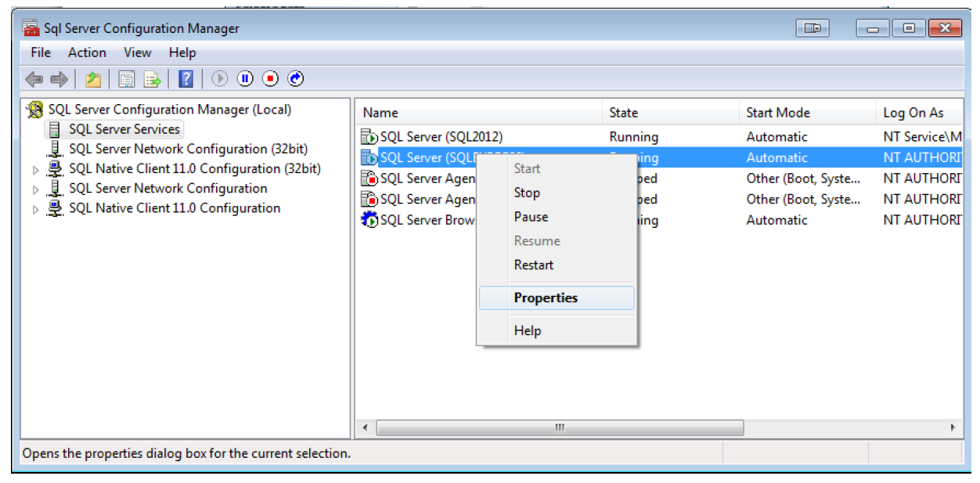Click the Pause Service toolbar icon
Viewport: 980px width, 483px height.
[245, 78]
